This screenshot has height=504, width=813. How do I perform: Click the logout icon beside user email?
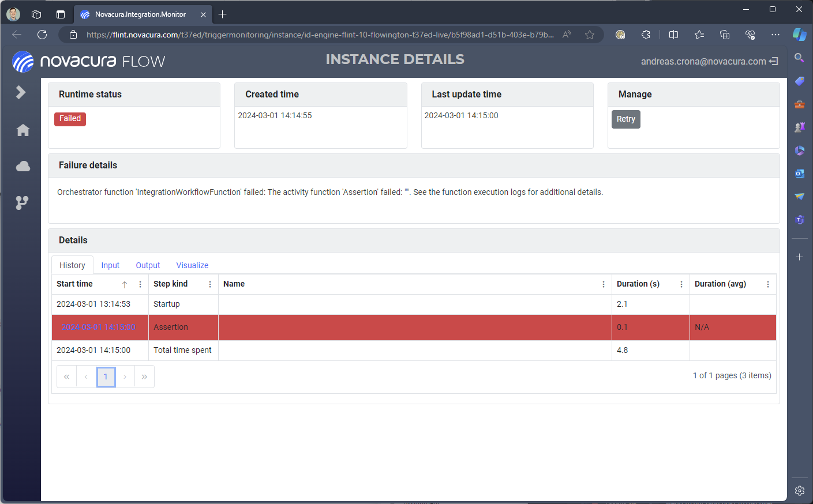tap(774, 61)
